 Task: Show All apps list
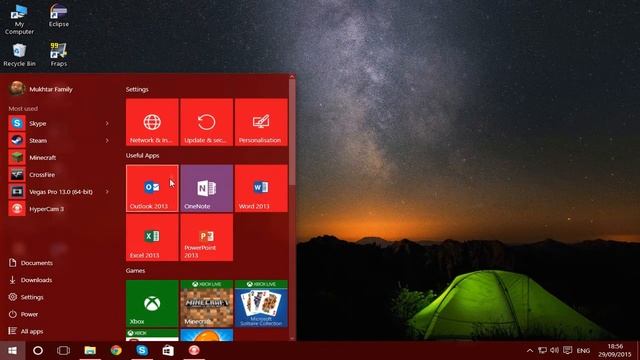point(26,331)
